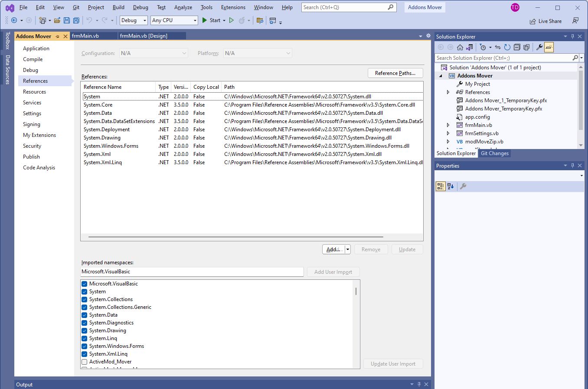Click the Add reference button
This screenshot has width=588, height=389.
[x=334, y=250]
